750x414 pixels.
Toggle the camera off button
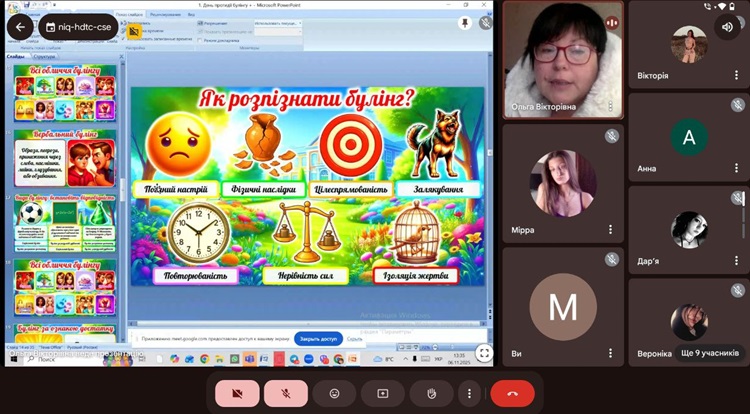tap(237, 393)
